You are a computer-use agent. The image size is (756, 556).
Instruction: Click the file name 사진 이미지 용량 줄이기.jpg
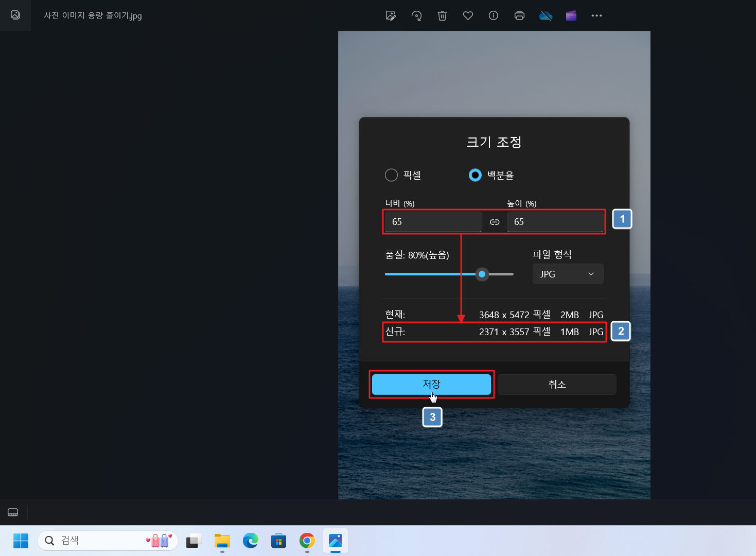(93, 15)
